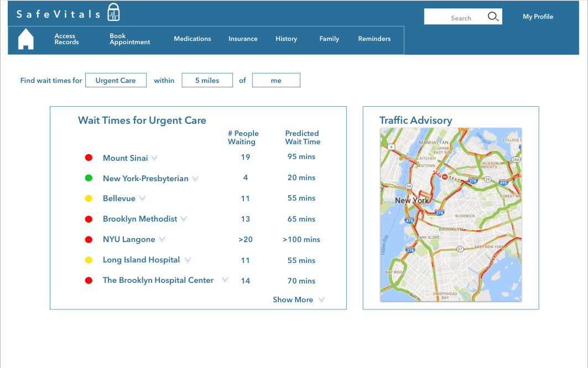Viewport: 588px width, 368px height.
Task: Open My Profile
Action: coord(538,17)
